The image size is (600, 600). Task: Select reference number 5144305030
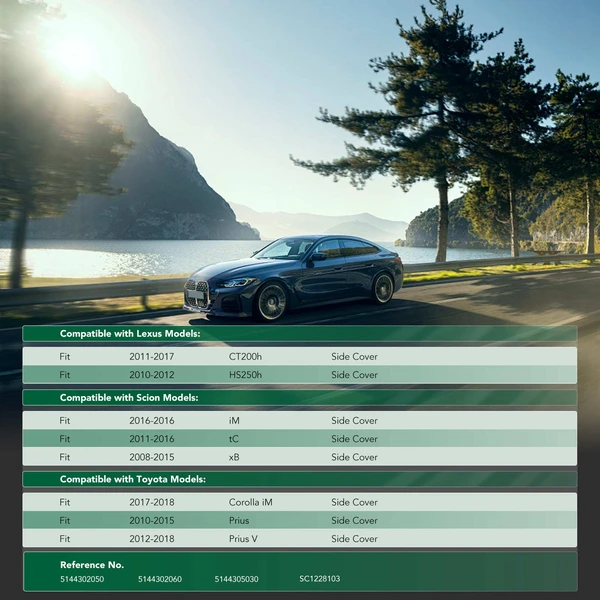click(x=236, y=579)
